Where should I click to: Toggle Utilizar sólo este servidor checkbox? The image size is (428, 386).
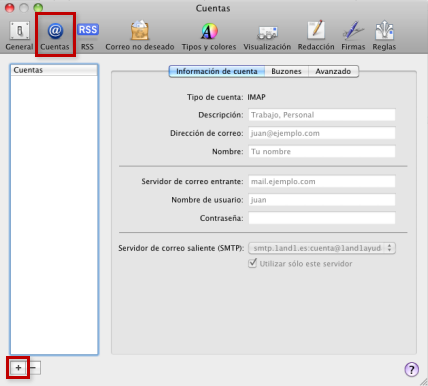[253, 263]
